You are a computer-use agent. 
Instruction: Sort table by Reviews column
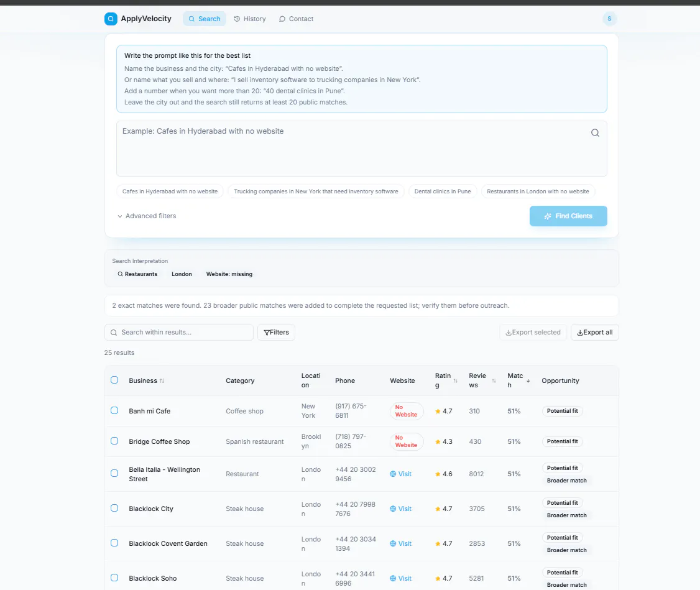click(482, 380)
